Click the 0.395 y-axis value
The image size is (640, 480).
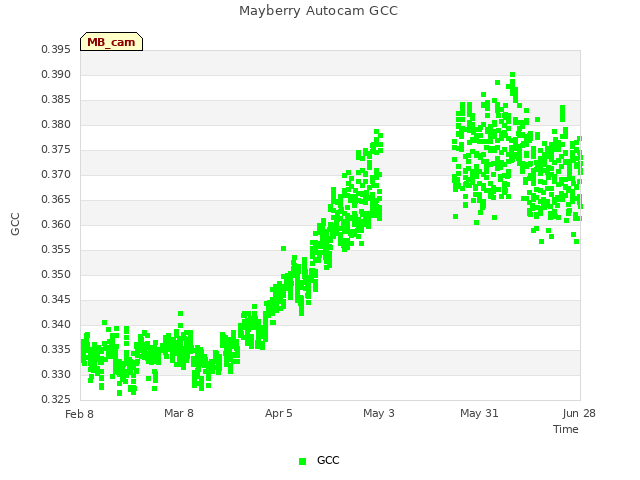click(56, 50)
